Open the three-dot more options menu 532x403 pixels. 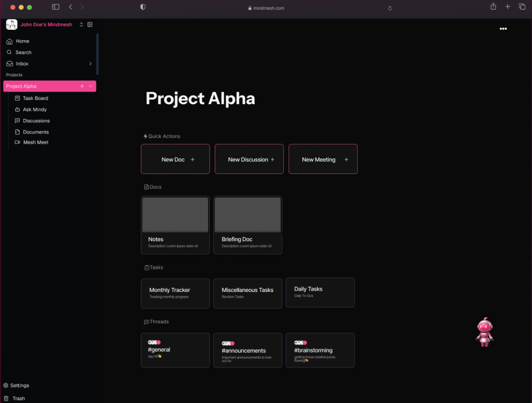click(x=503, y=29)
